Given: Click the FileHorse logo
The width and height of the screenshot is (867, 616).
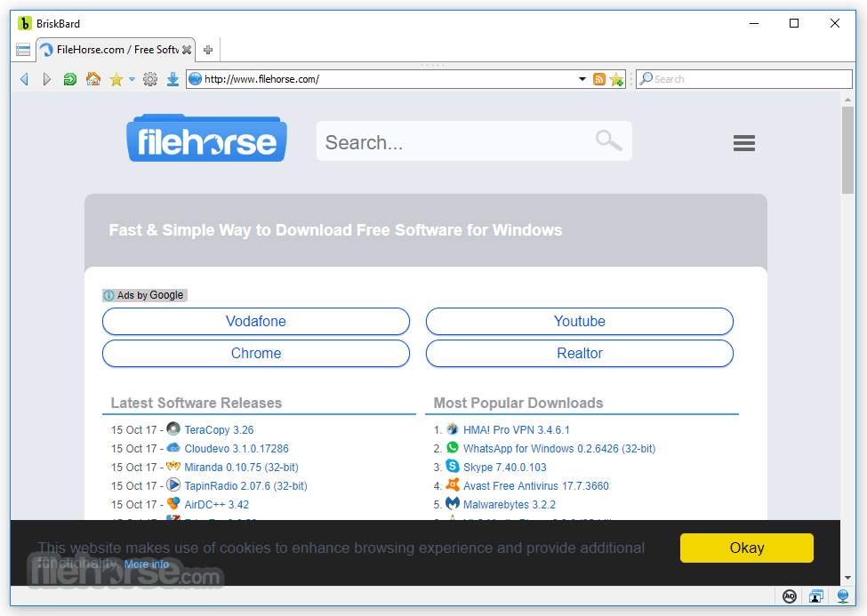Looking at the screenshot, I should [x=207, y=139].
